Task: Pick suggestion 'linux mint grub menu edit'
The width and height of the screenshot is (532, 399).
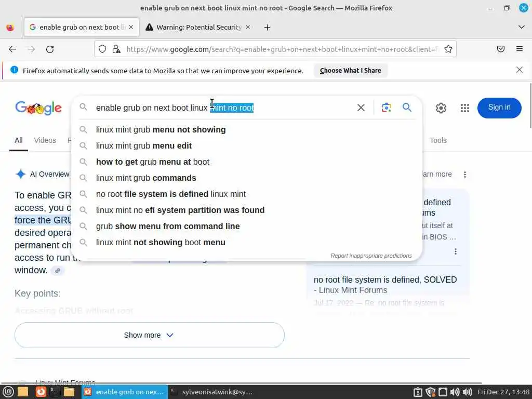Action: click(247, 146)
